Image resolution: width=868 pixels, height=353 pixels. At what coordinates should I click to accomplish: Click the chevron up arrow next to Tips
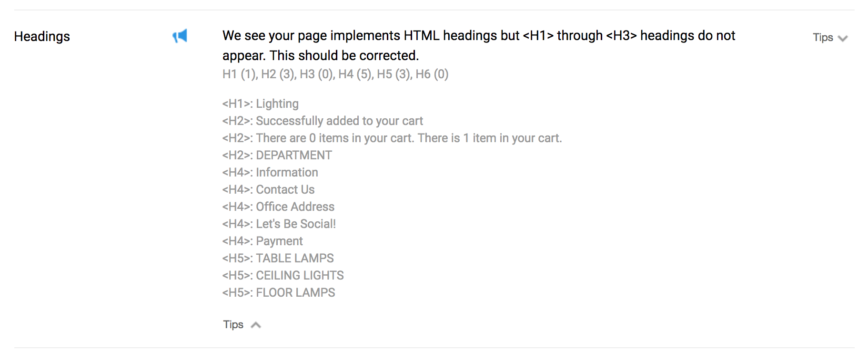pos(256,325)
